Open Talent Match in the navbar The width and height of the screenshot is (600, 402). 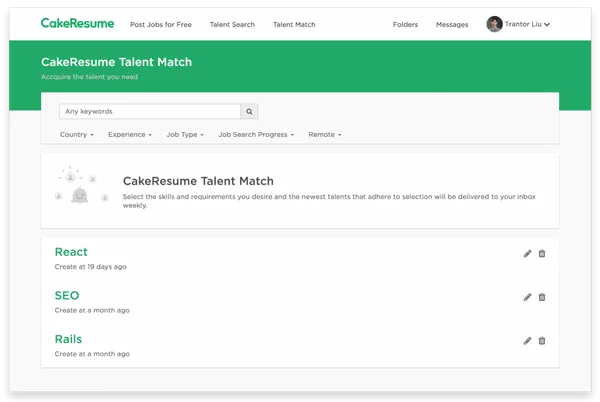click(x=294, y=24)
